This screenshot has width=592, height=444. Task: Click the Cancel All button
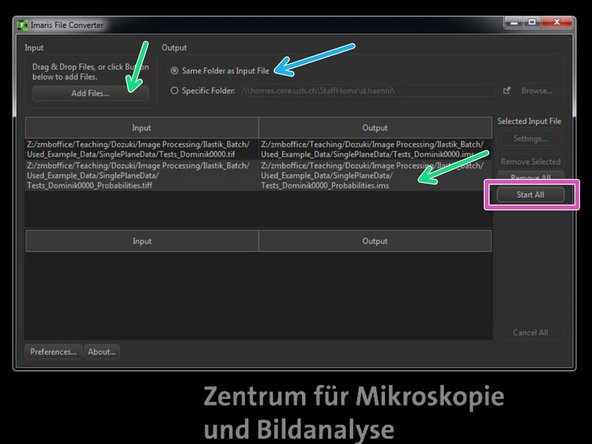point(530,333)
